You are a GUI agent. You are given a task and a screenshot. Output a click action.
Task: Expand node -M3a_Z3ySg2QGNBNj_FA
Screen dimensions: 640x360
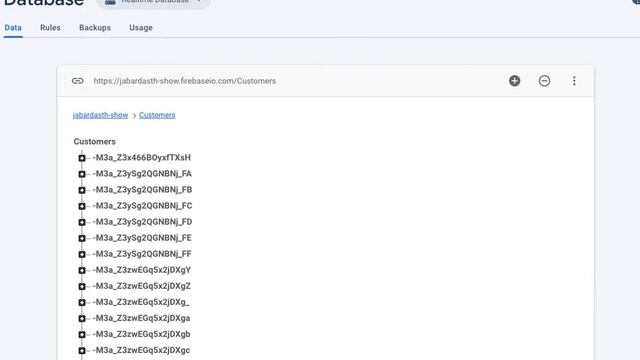82,174
